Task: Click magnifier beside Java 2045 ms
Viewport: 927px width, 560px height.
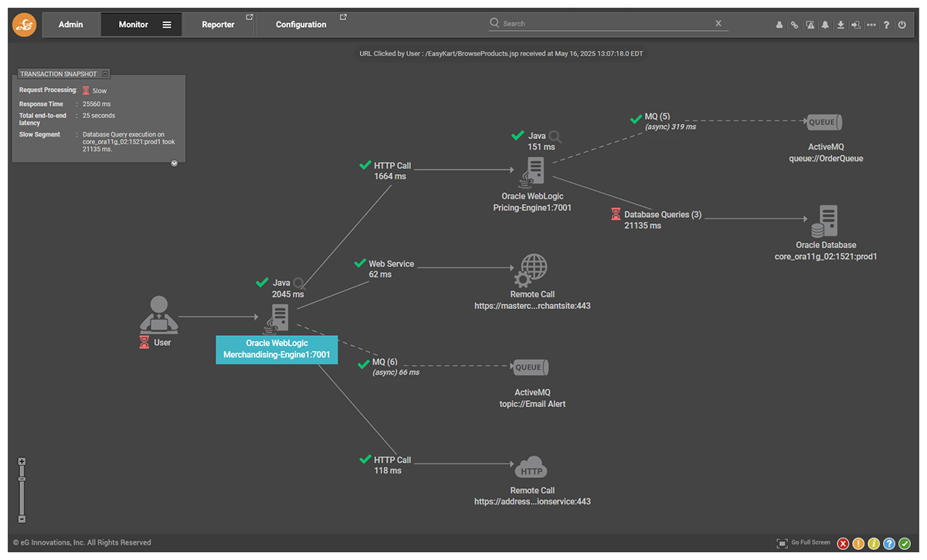Action: click(299, 284)
